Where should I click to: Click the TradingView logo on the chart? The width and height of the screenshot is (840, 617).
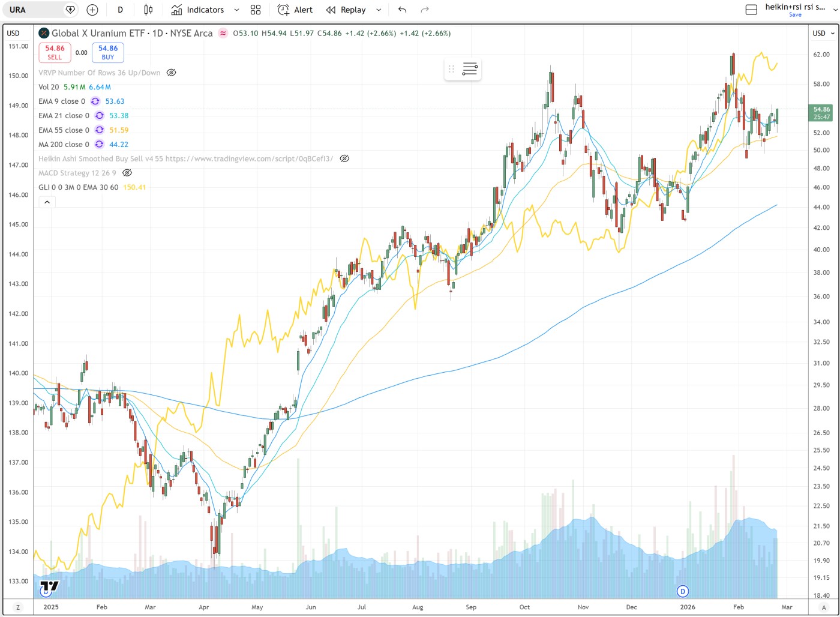pyautogui.click(x=50, y=586)
